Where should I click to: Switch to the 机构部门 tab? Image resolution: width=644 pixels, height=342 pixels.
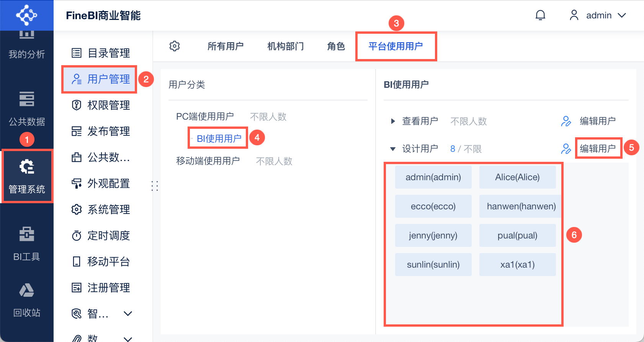coord(285,46)
